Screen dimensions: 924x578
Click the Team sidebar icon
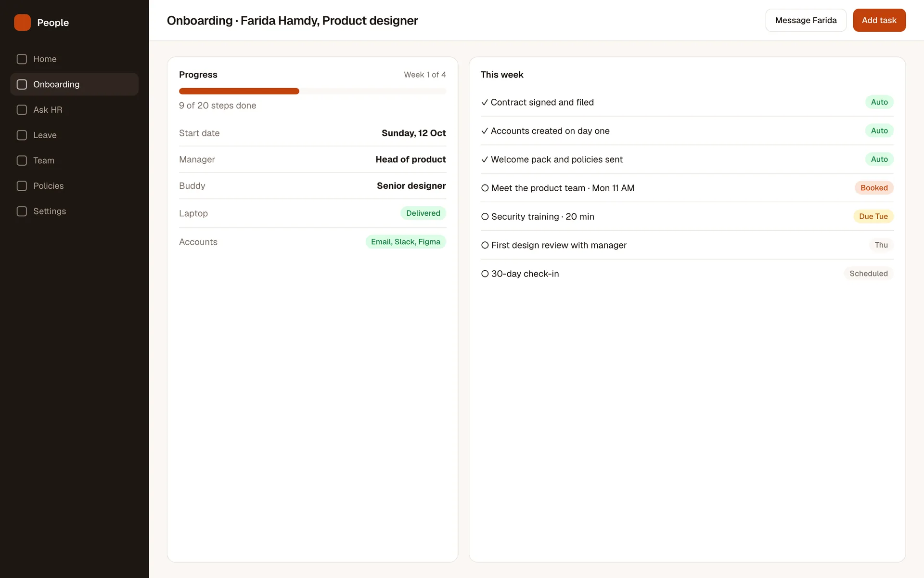[22, 160]
